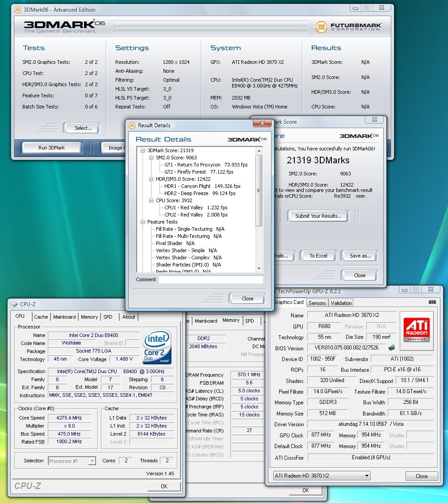Open the Processor #1 selection dropdown

click(92, 461)
